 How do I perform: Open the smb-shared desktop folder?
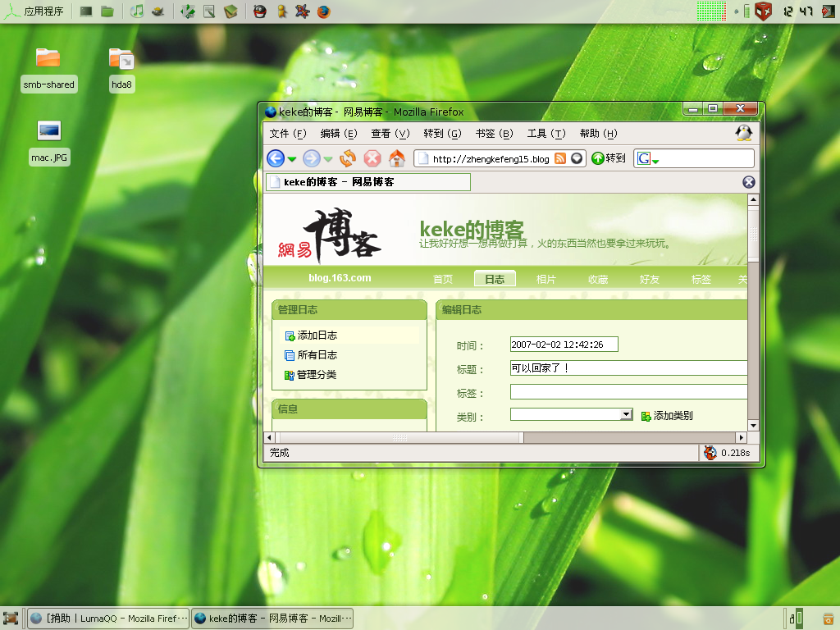tap(48, 70)
